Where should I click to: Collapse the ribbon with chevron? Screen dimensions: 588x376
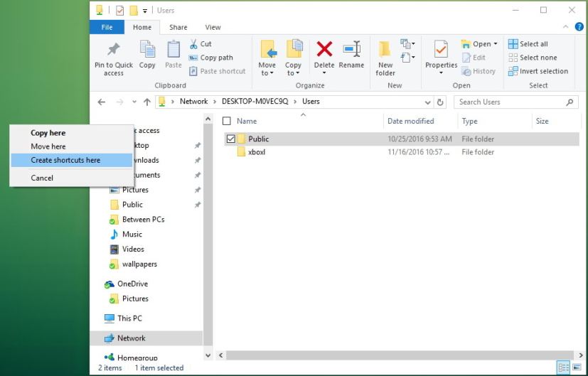565,27
